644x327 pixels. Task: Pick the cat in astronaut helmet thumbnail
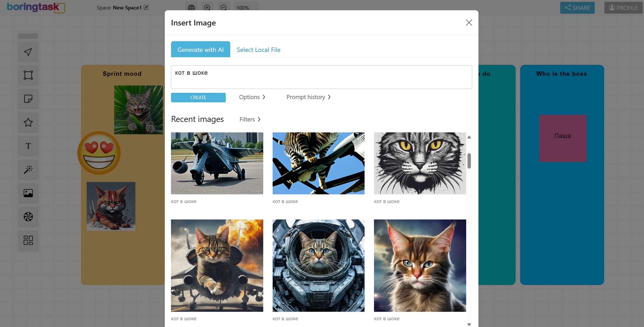pyautogui.click(x=318, y=265)
